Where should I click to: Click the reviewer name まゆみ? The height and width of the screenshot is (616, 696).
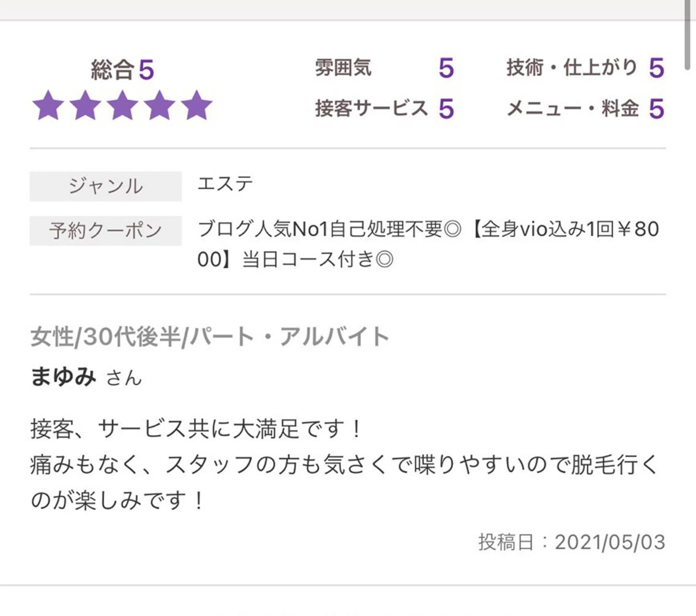point(63,378)
